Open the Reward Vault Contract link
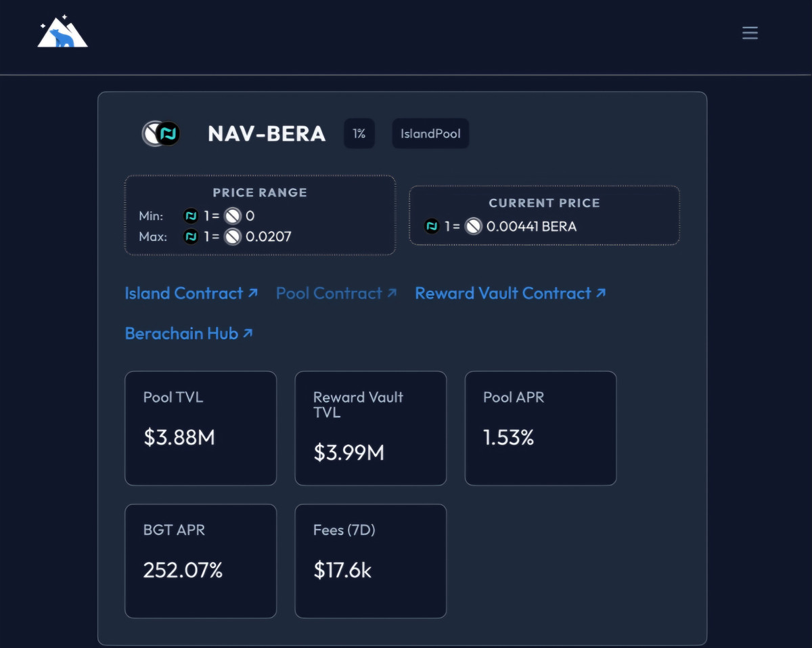This screenshot has height=648, width=812. pos(510,293)
